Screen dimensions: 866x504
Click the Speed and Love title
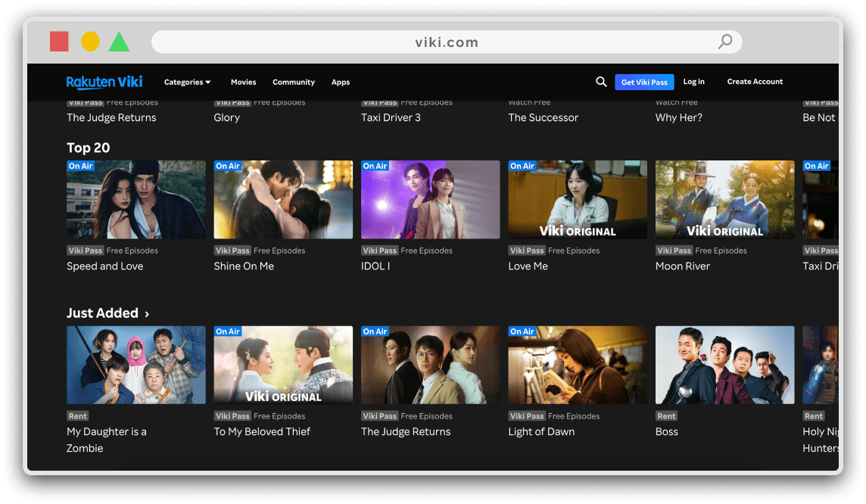(x=105, y=266)
